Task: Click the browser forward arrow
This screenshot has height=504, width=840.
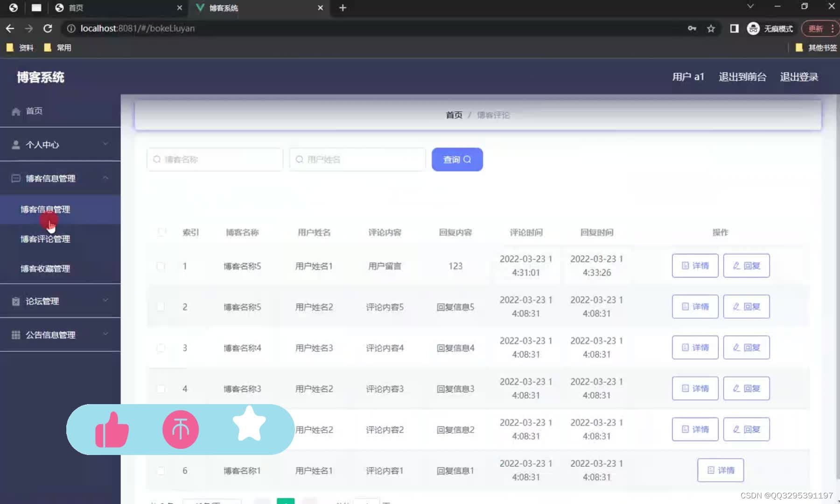Action: tap(29, 28)
